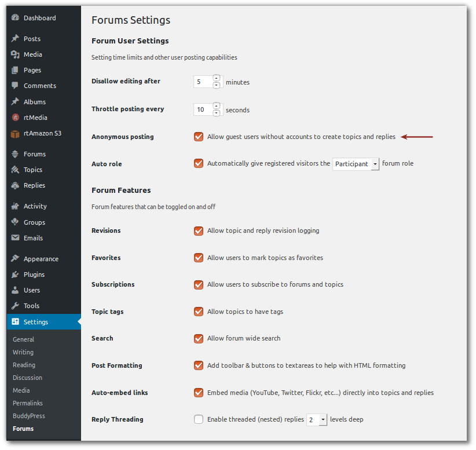This screenshot has height=450, width=476.
Task: Click the Dashboard gauge icon
Action: point(15,18)
